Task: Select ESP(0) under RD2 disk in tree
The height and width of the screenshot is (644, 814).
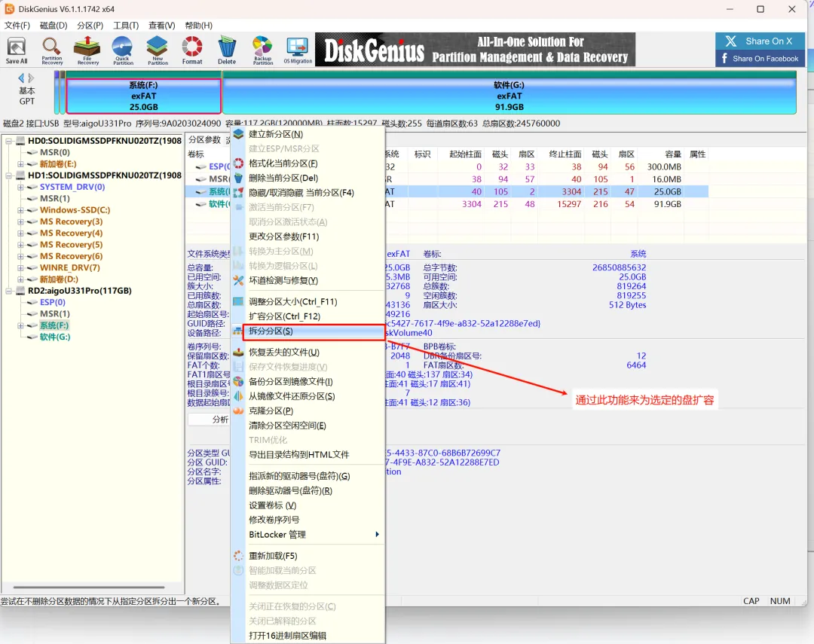Action: click(53, 302)
